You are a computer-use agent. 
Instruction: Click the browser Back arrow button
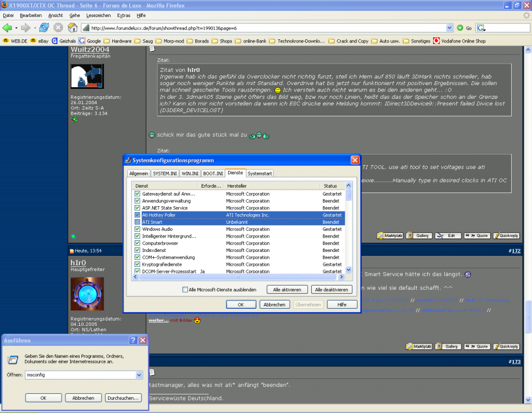pos(7,28)
